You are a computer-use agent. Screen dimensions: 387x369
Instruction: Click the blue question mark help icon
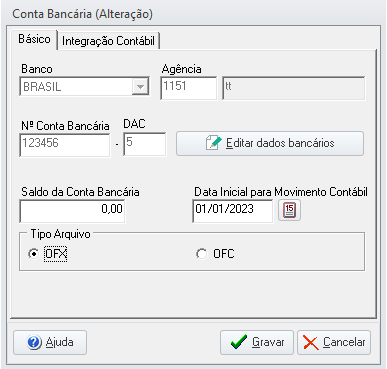pyautogui.click(x=34, y=342)
